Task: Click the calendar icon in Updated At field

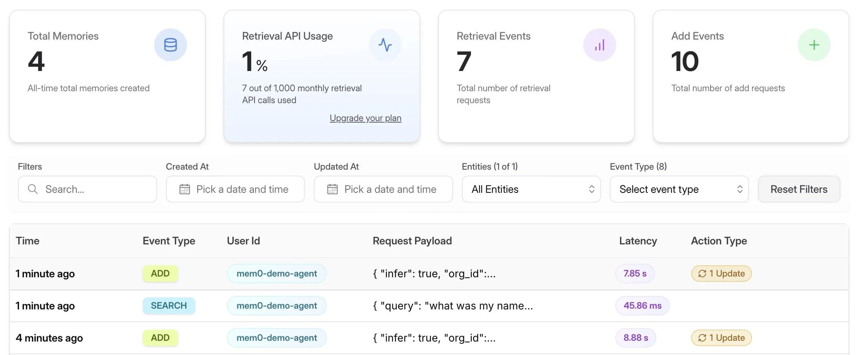Action: (332, 189)
